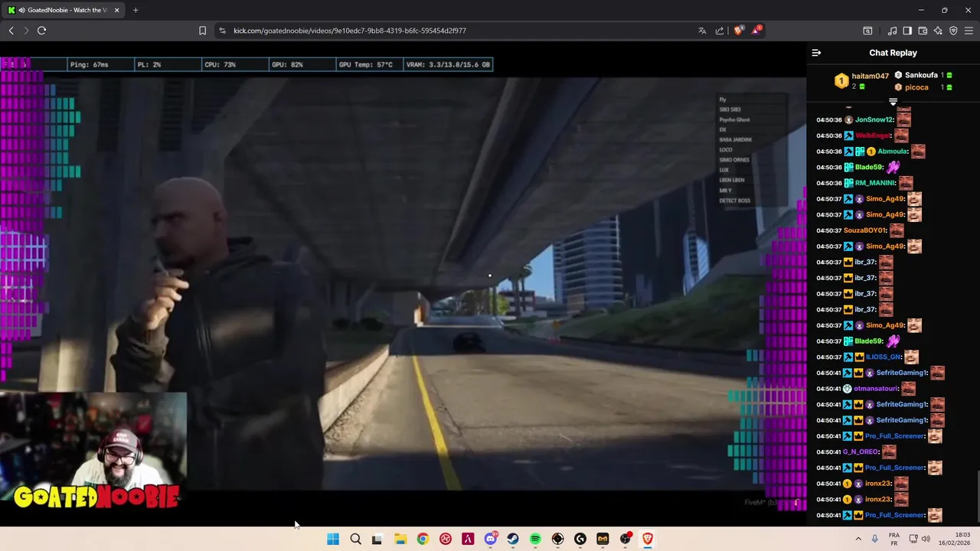Open the share icon in the address bar
The width and height of the screenshot is (980, 551).
720,31
